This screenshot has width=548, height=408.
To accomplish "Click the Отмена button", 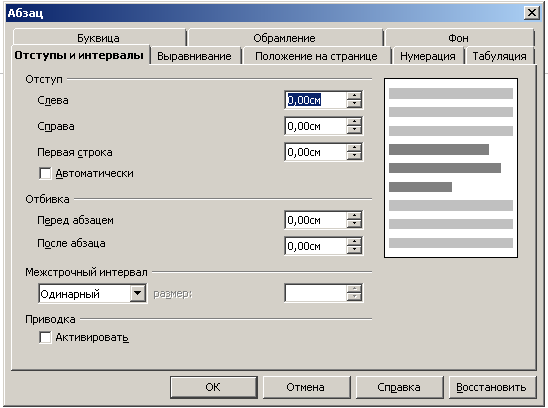I will 306,387.
